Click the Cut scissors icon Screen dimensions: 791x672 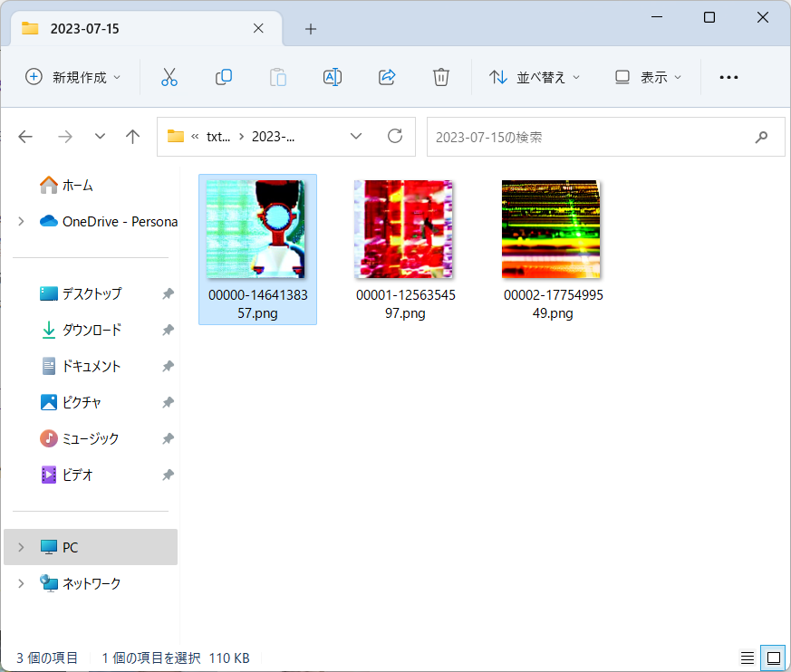pos(169,77)
